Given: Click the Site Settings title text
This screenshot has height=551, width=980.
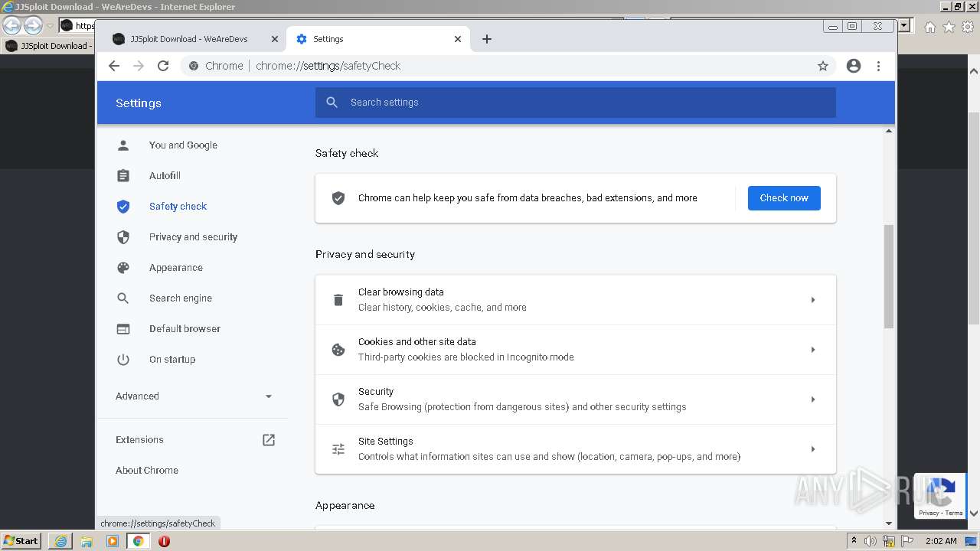Looking at the screenshot, I should (x=386, y=442).
